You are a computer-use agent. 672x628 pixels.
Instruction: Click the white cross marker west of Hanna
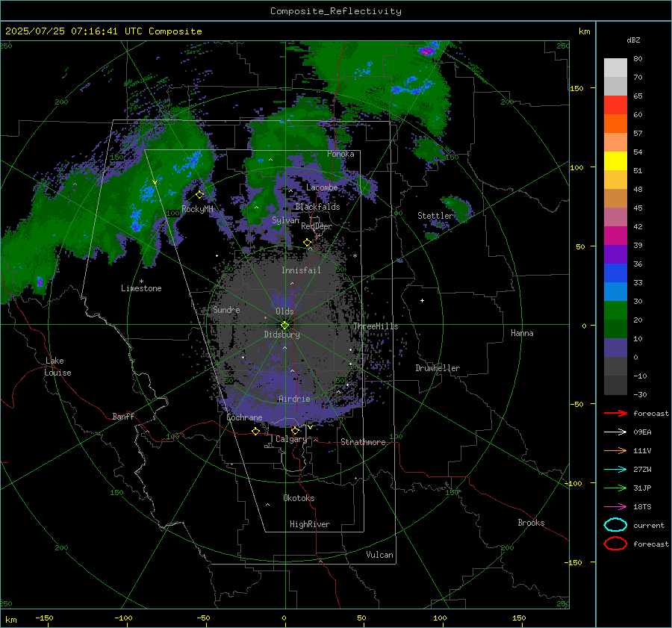(x=422, y=300)
